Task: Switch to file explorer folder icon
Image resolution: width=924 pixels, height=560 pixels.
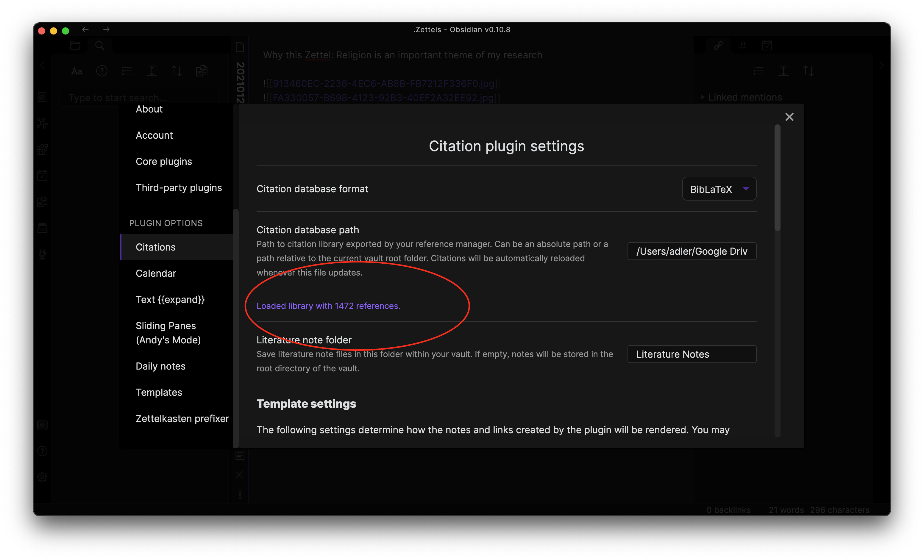Action: coord(75,46)
